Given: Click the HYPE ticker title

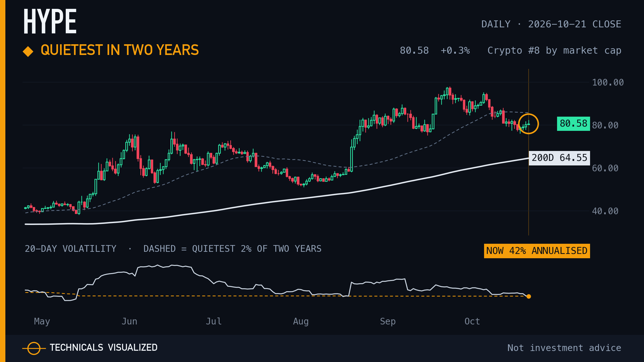Looking at the screenshot, I should 50,21.
